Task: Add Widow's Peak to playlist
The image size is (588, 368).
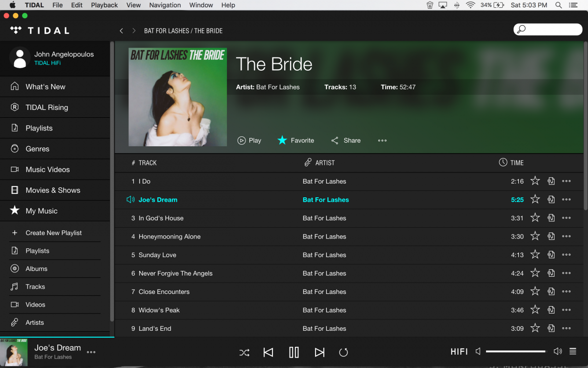Action: coord(551,310)
